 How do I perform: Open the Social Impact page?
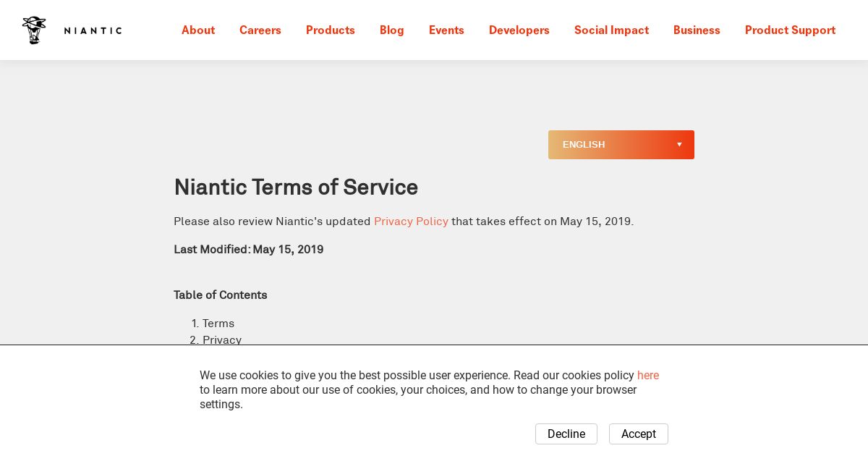tap(611, 30)
